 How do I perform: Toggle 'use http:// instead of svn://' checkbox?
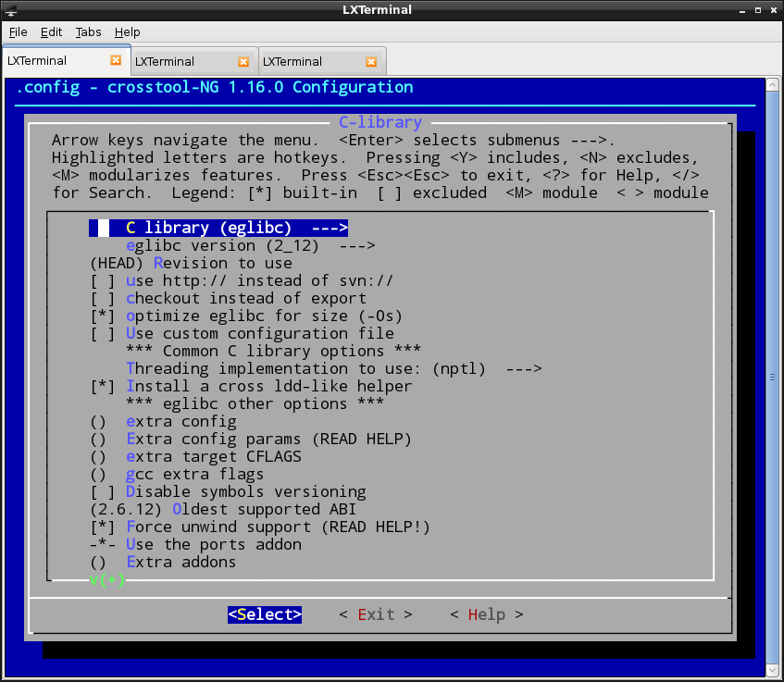(x=242, y=280)
